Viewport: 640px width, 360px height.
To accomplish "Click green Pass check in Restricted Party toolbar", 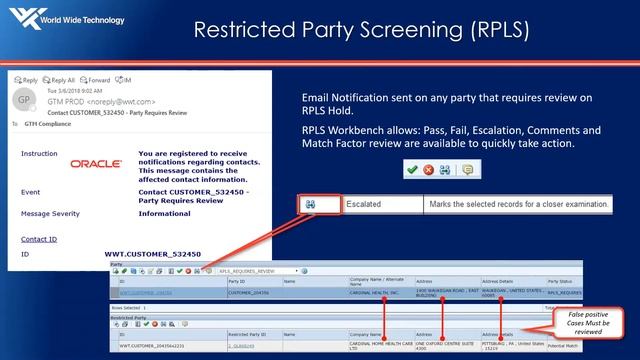I will click(146, 324).
